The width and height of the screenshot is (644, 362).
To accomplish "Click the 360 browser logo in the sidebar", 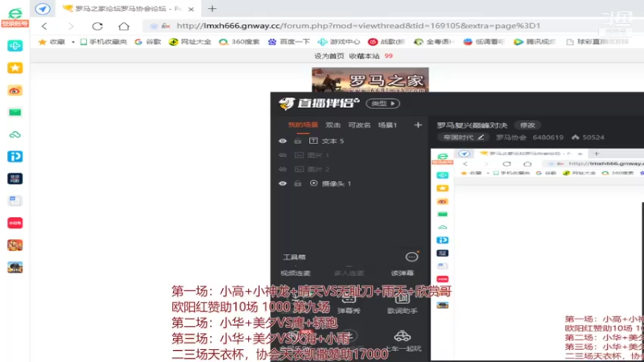I will (x=14, y=14).
